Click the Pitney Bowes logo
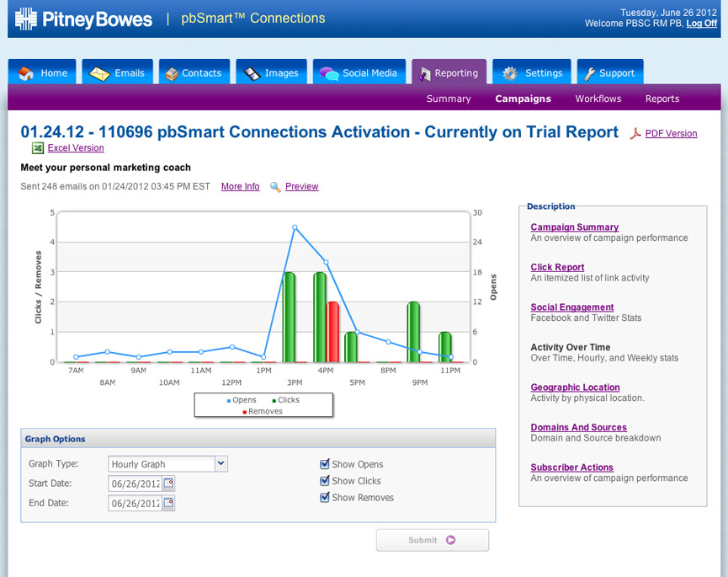 pos(83,19)
